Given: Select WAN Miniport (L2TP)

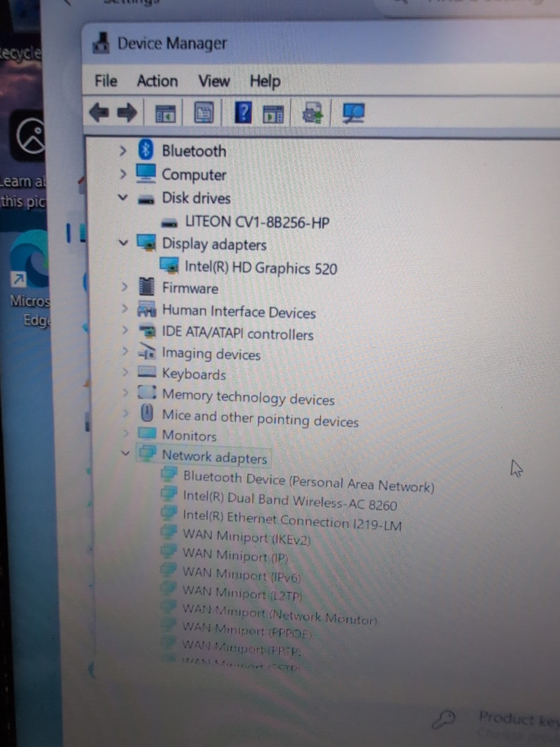Looking at the screenshot, I should pos(242,593).
